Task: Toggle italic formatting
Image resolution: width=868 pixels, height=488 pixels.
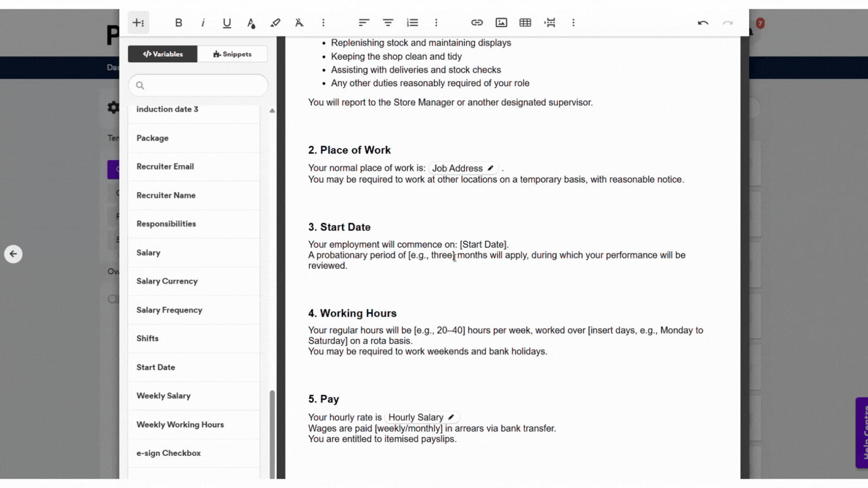Action: coord(203,23)
